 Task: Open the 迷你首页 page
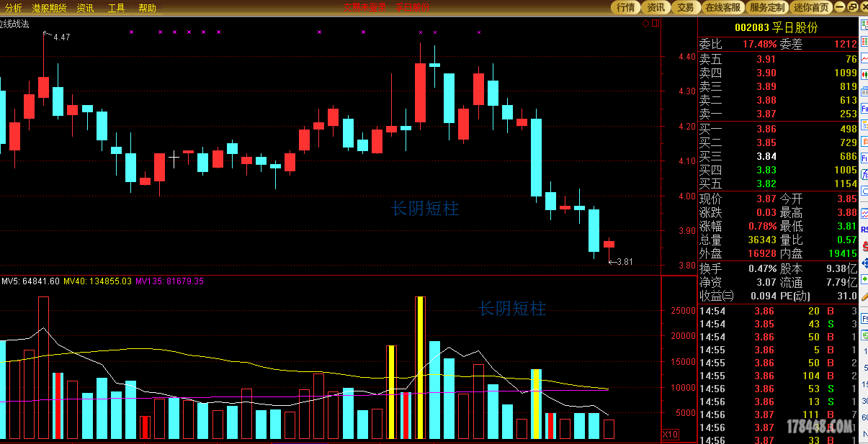[811, 7]
